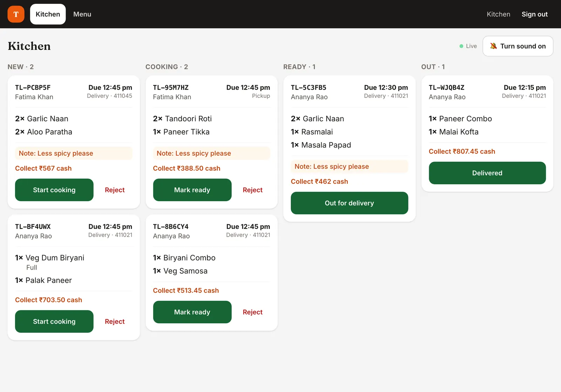Reject order TL-PCBP5F

click(115, 190)
